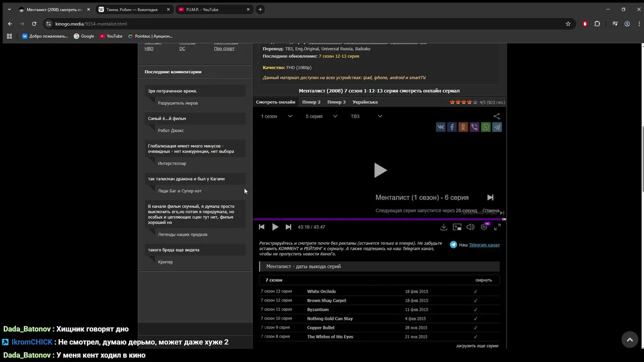Viewport: 644px width, 362px height.
Task: Click Byzantium episode title
Action: click(x=318, y=310)
